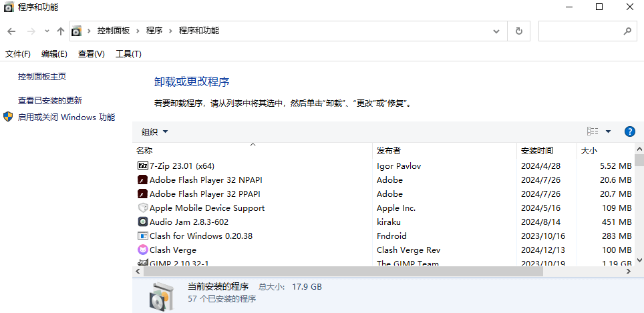The height and width of the screenshot is (313, 644).
Task: Open the 文件(F) menu
Action: 18,54
